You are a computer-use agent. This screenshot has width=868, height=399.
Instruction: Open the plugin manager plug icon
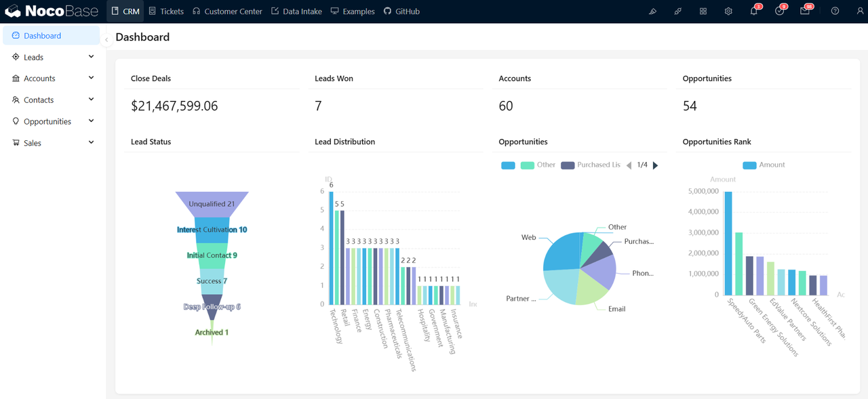coord(678,12)
